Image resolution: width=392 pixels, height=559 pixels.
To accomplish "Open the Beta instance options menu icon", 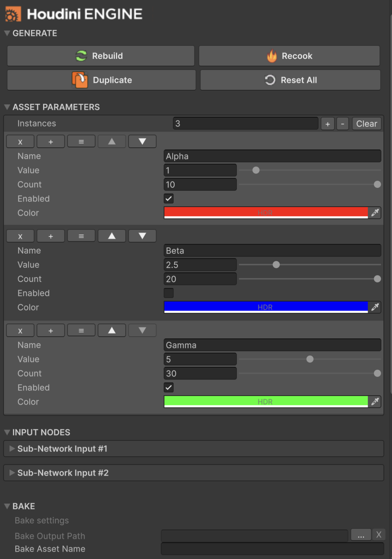I will pos(81,236).
